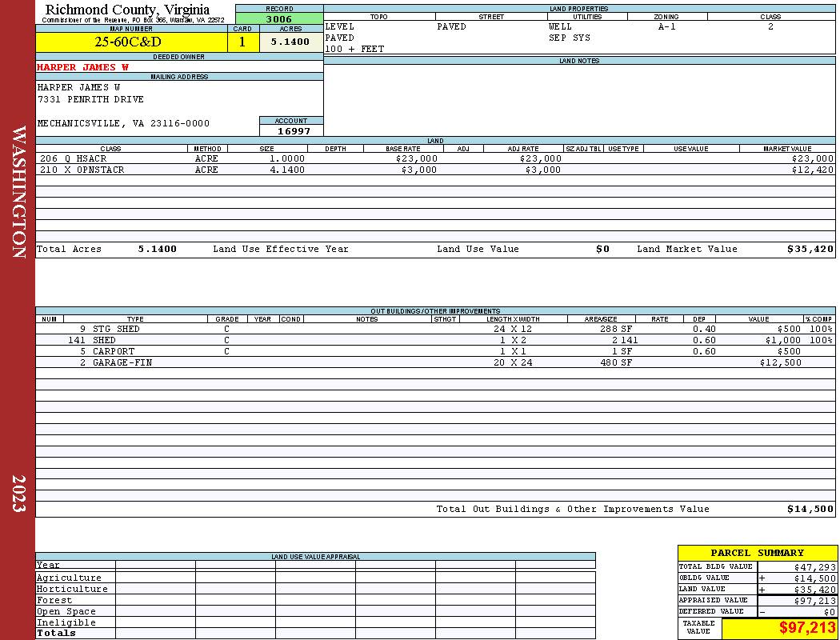The image size is (840, 640).
Task: Click the acres value 5.1400 field
Action: (290, 42)
